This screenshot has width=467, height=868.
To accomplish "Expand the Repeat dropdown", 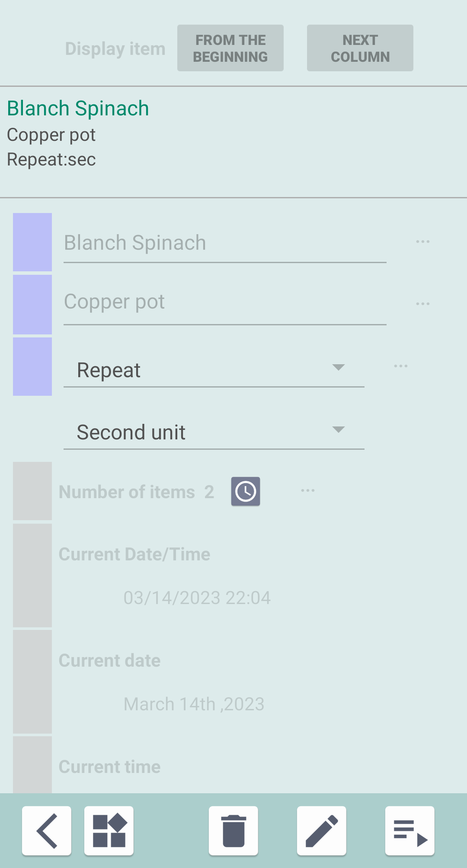I will 214,370.
